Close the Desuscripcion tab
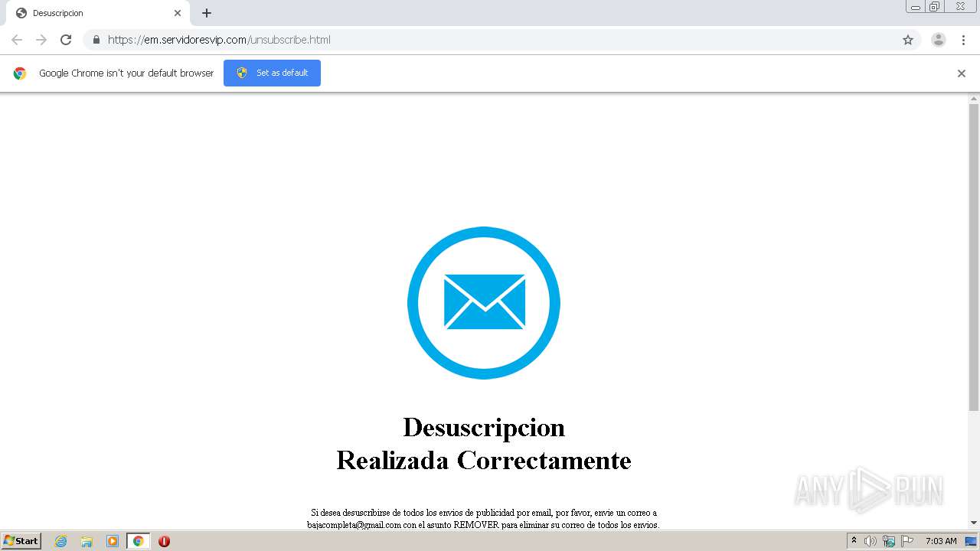The image size is (980, 551). pyautogui.click(x=178, y=13)
